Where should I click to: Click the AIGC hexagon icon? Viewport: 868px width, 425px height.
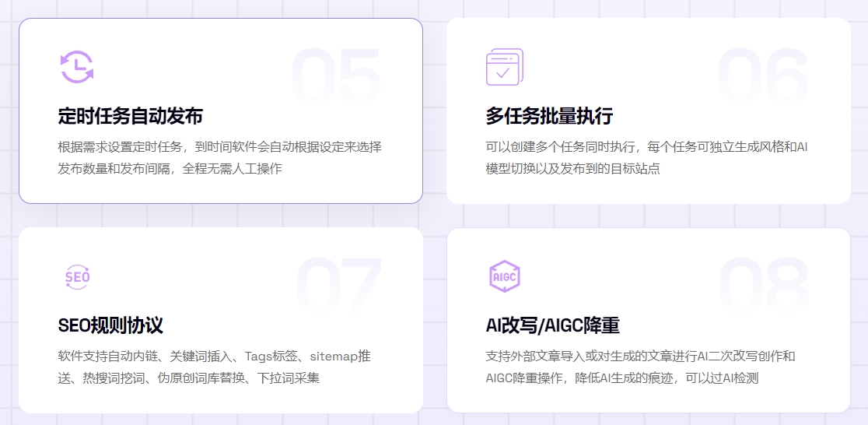pyautogui.click(x=504, y=276)
